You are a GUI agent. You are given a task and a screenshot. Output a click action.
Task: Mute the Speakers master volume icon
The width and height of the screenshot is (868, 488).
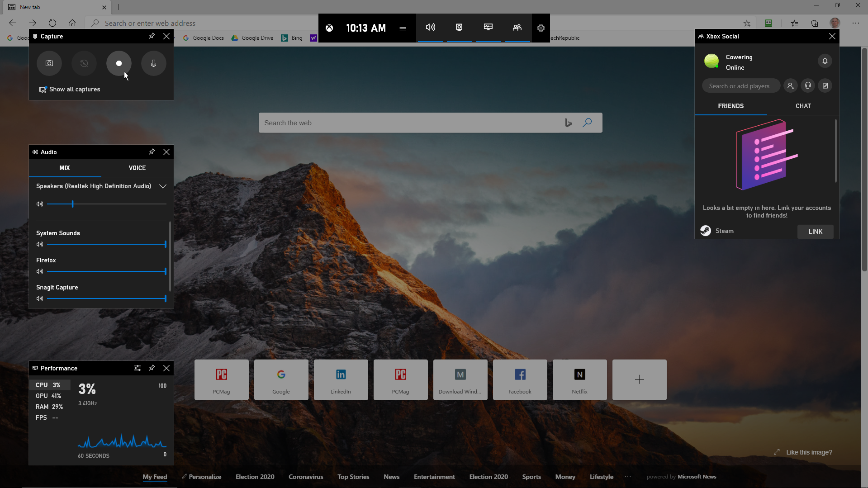click(x=40, y=204)
